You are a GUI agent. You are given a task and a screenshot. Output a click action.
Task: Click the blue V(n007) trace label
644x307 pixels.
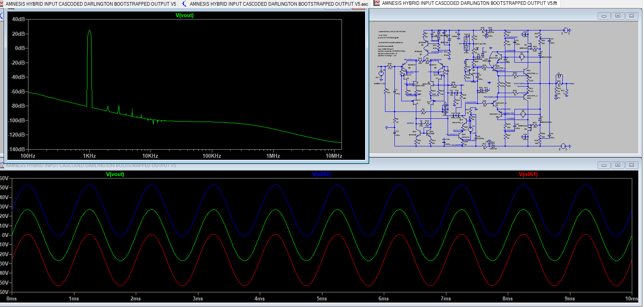[x=322, y=174]
